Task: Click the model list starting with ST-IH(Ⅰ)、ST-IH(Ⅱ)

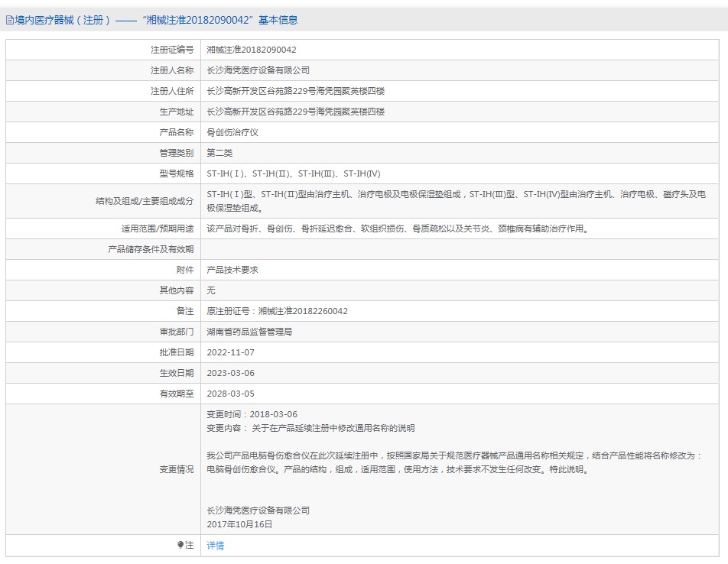Action: (x=294, y=173)
